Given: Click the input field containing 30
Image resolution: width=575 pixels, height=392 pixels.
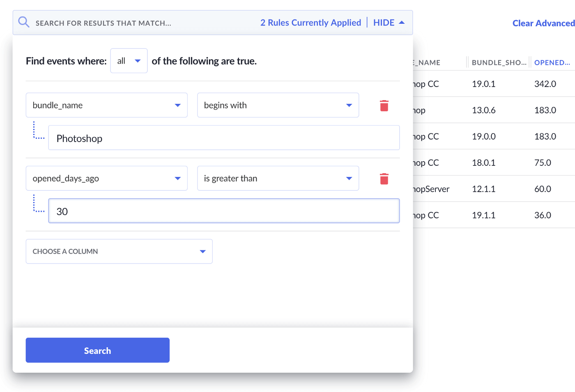Looking at the screenshot, I should point(224,211).
